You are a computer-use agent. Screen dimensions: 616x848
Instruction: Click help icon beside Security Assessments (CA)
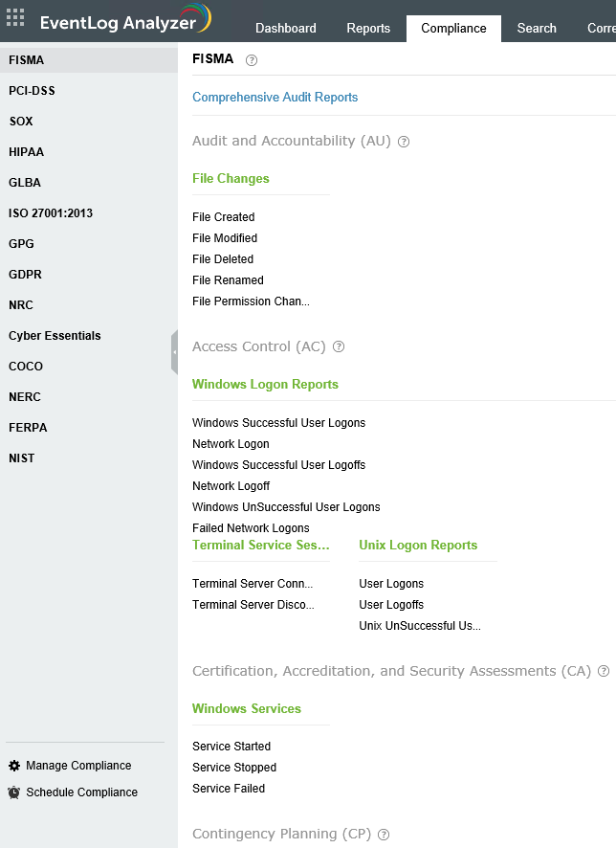pos(604,671)
